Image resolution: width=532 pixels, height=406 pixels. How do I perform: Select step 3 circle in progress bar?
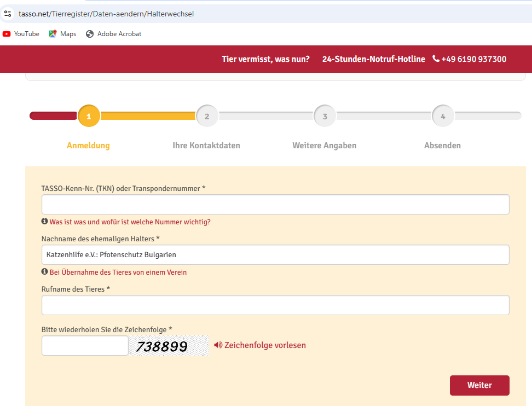(325, 116)
